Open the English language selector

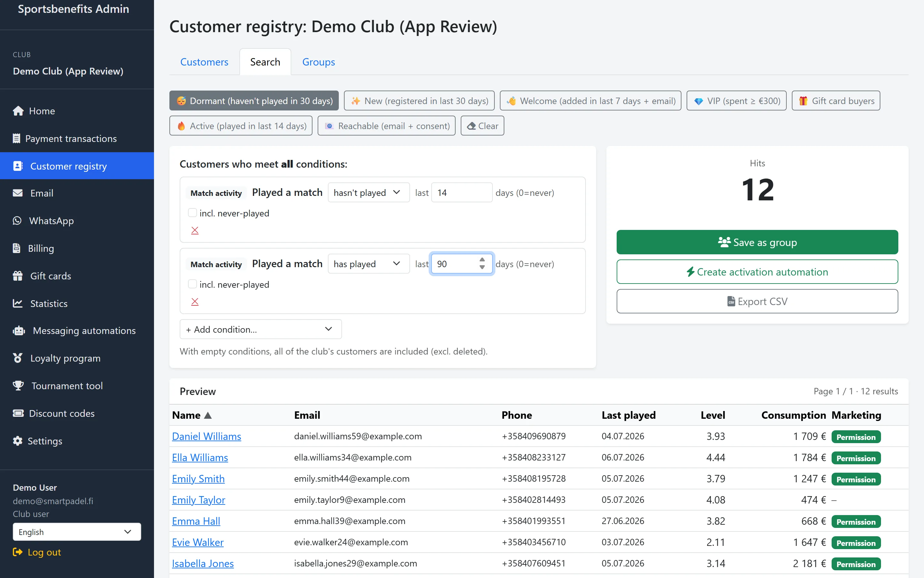point(77,532)
